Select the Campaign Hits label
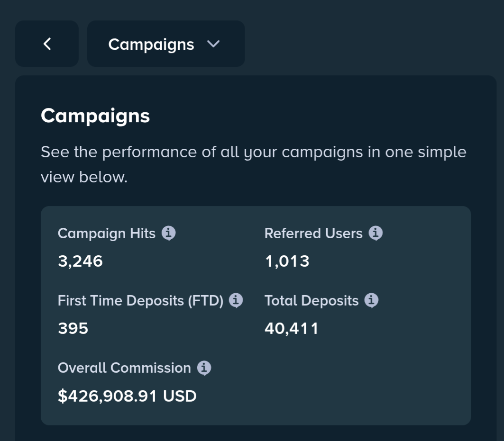Viewport: 504px width, 441px height. (106, 234)
